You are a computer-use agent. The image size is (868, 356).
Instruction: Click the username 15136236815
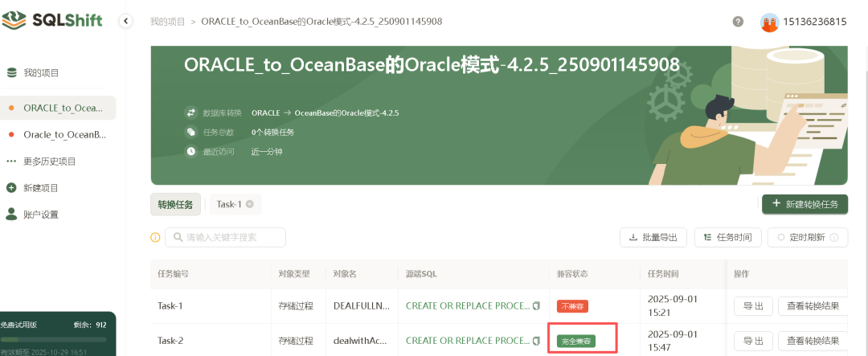(x=815, y=23)
